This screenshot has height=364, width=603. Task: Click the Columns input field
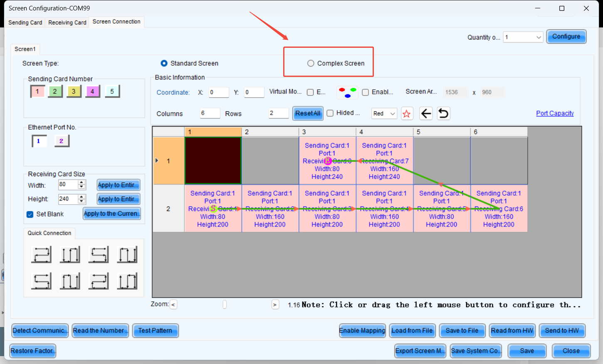210,113
